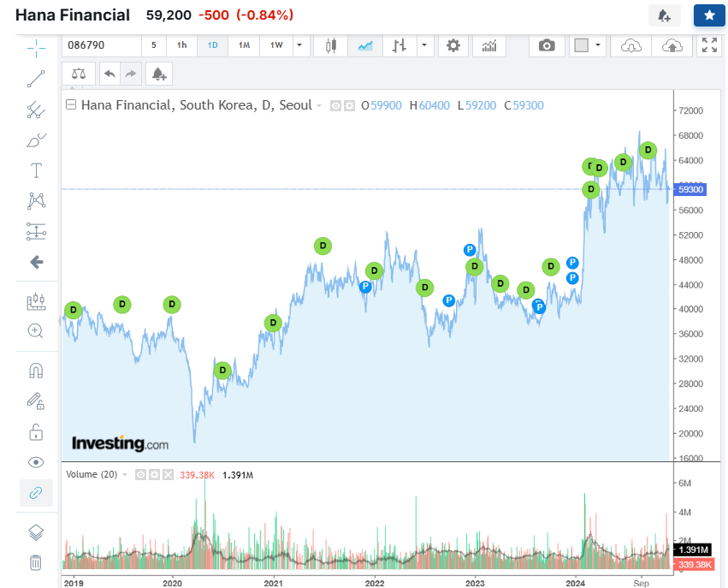Screen dimensions: 728x588
Task: Toggle magnet mode
Action: 36,371
